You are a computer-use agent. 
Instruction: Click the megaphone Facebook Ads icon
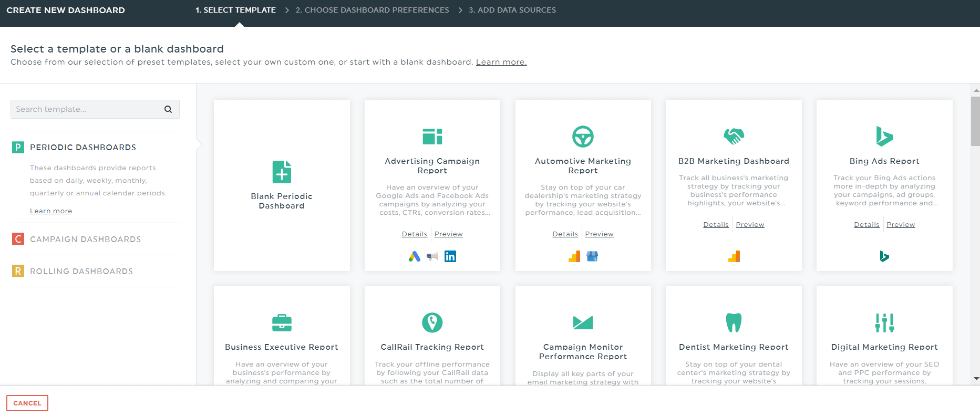(x=432, y=256)
